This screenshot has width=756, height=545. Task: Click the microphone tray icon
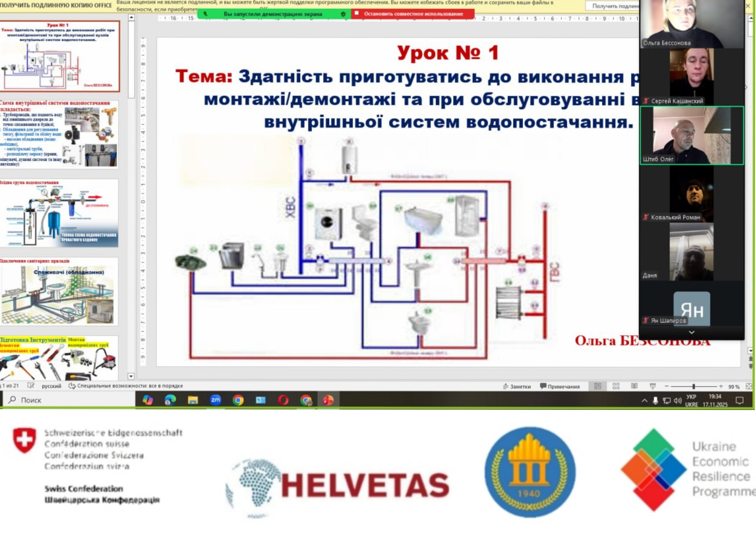tap(655, 400)
